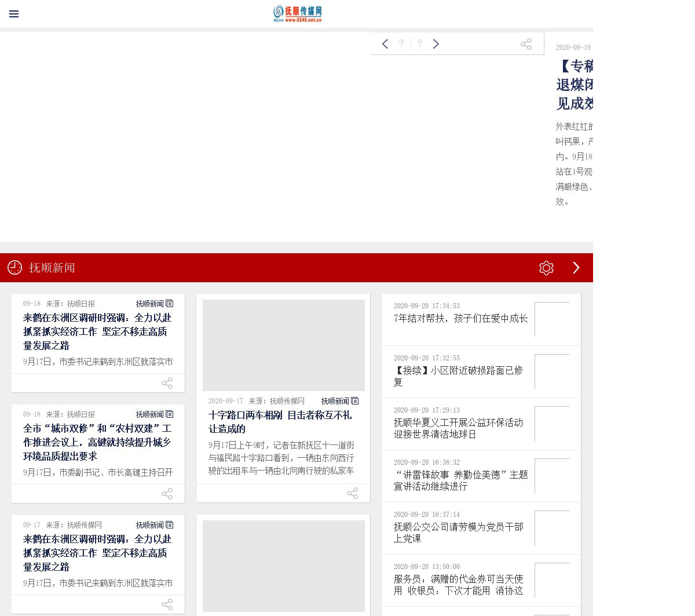Click thumbnail beside 抚顺公交公司

pyautogui.click(x=552, y=528)
